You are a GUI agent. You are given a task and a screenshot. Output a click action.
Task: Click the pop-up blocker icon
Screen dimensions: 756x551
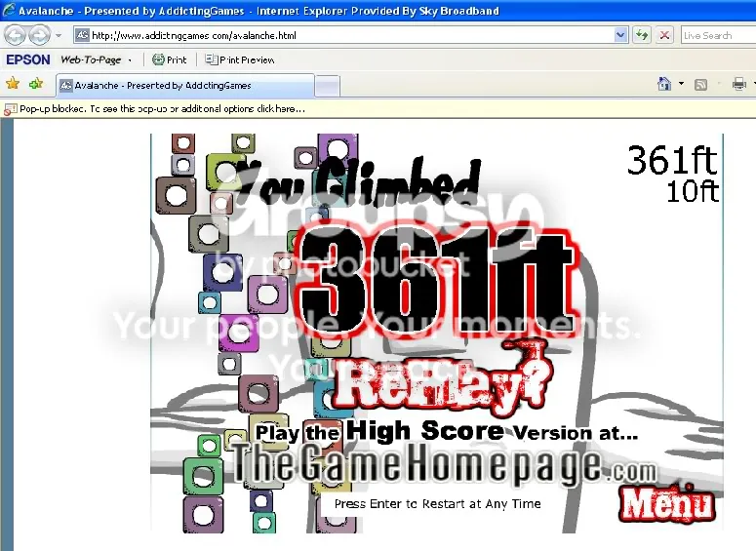(x=10, y=109)
